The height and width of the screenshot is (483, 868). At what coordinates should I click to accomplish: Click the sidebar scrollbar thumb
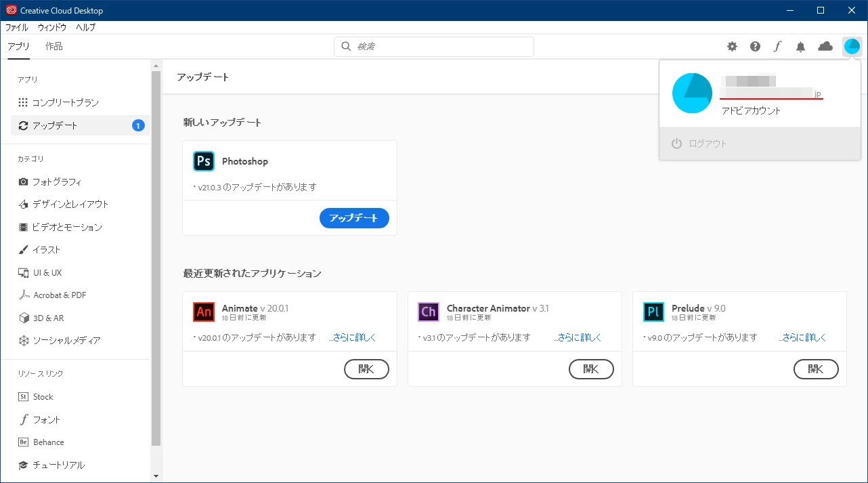coord(156,259)
